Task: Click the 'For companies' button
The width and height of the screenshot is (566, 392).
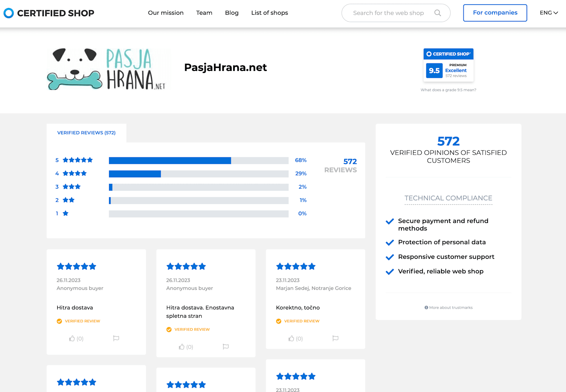Action: (x=495, y=13)
